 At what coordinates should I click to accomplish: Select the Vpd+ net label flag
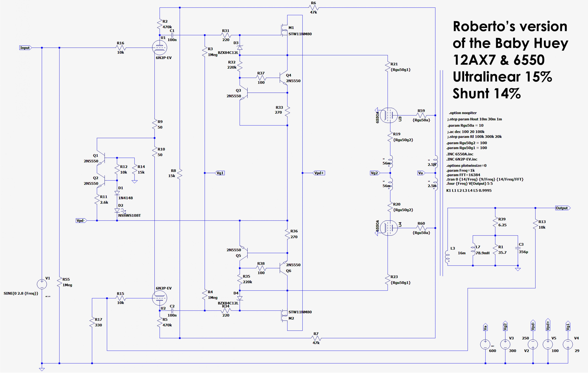click(x=319, y=173)
